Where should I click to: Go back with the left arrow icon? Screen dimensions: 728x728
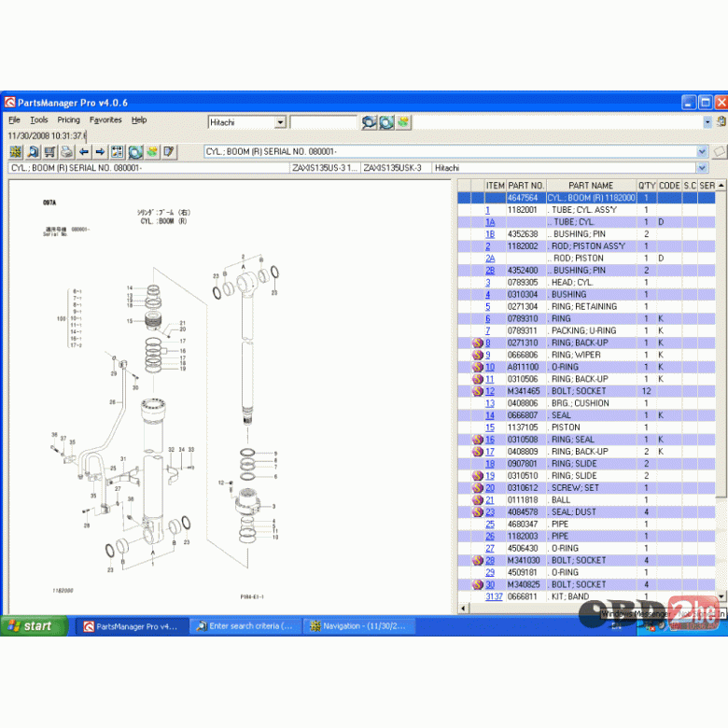point(84,152)
